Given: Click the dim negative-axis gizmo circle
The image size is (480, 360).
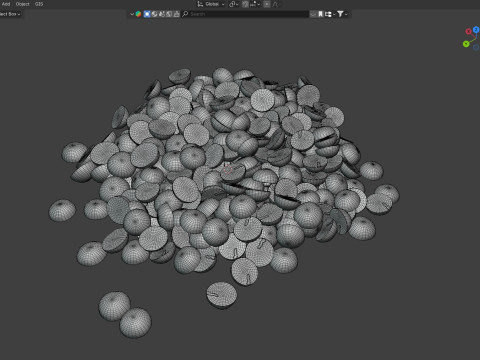Looking at the screenshot, I should (x=476, y=47).
